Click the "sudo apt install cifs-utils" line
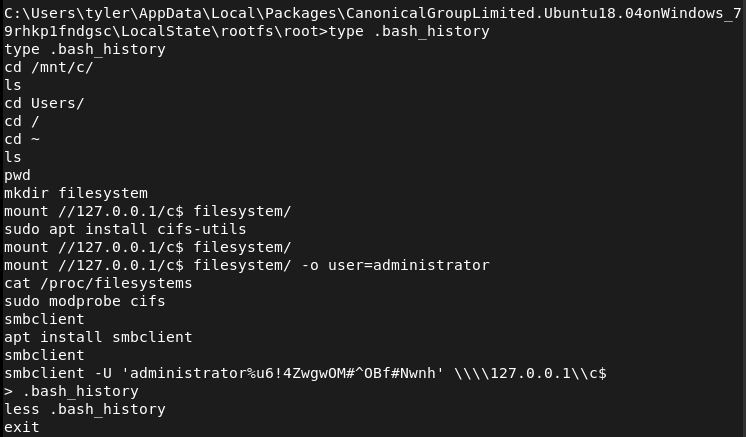The height and width of the screenshot is (437, 746). tap(125, 229)
